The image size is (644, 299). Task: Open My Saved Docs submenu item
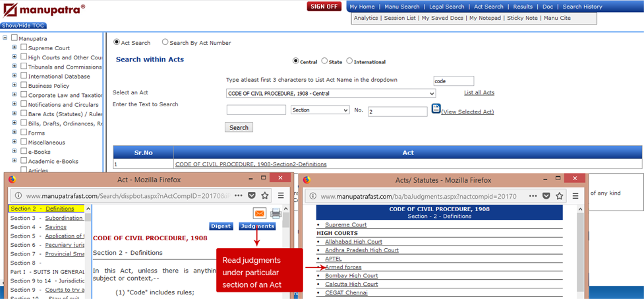442,18
